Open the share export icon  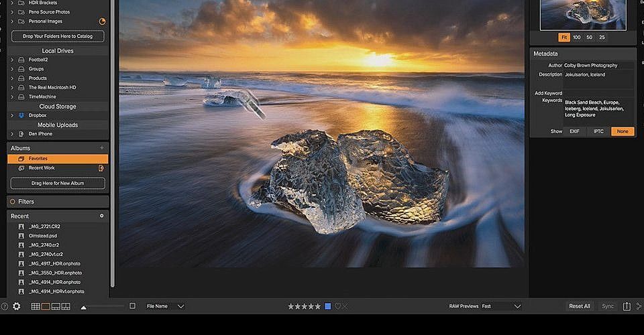tap(627, 306)
